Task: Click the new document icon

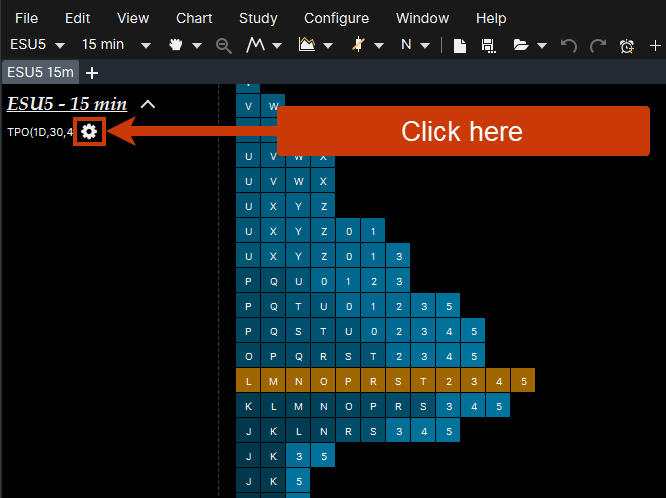Action: [460, 46]
